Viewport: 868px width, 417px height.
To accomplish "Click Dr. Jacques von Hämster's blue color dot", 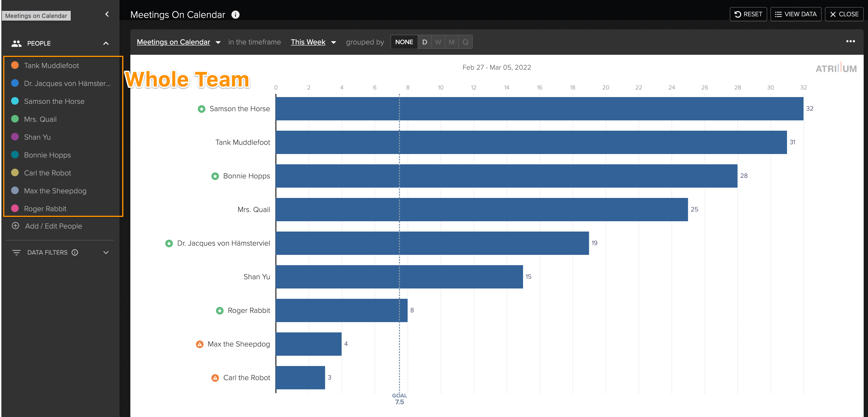I will click(x=15, y=83).
